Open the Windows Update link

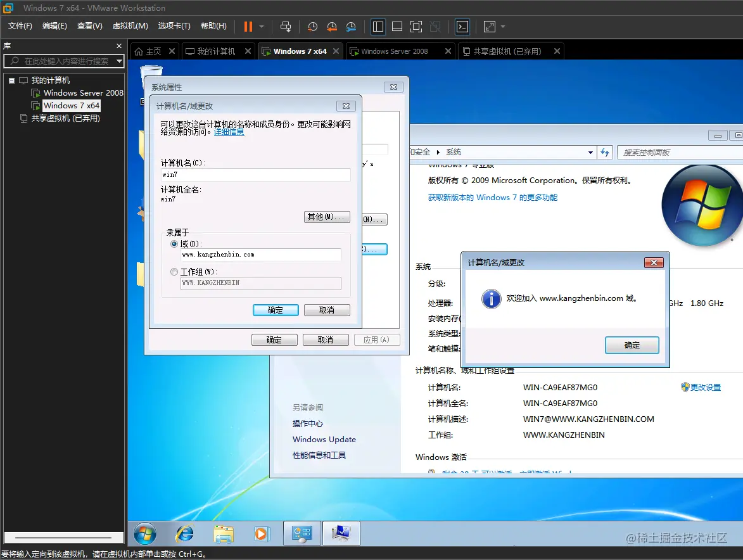(324, 440)
